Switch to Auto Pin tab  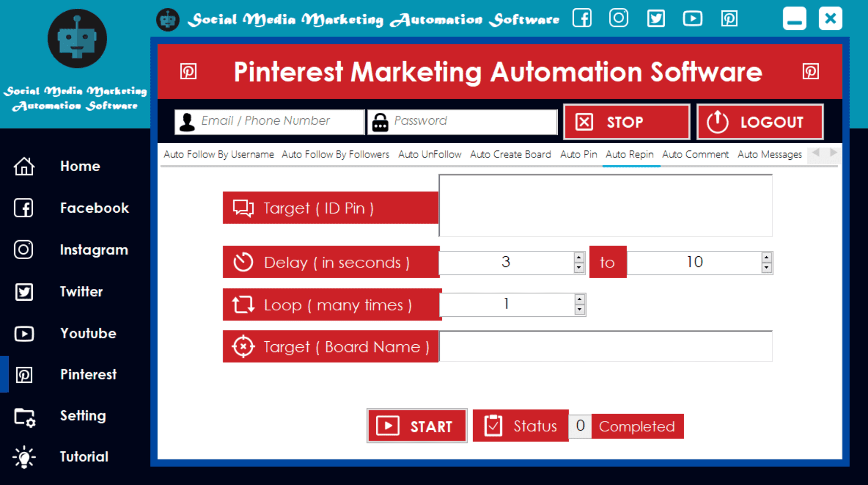[578, 154]
